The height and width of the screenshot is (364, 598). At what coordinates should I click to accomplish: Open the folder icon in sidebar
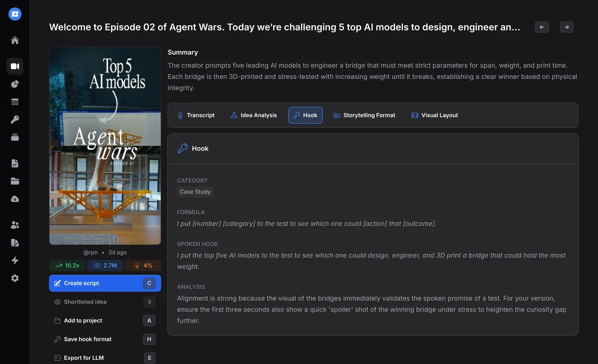[15, 181]
